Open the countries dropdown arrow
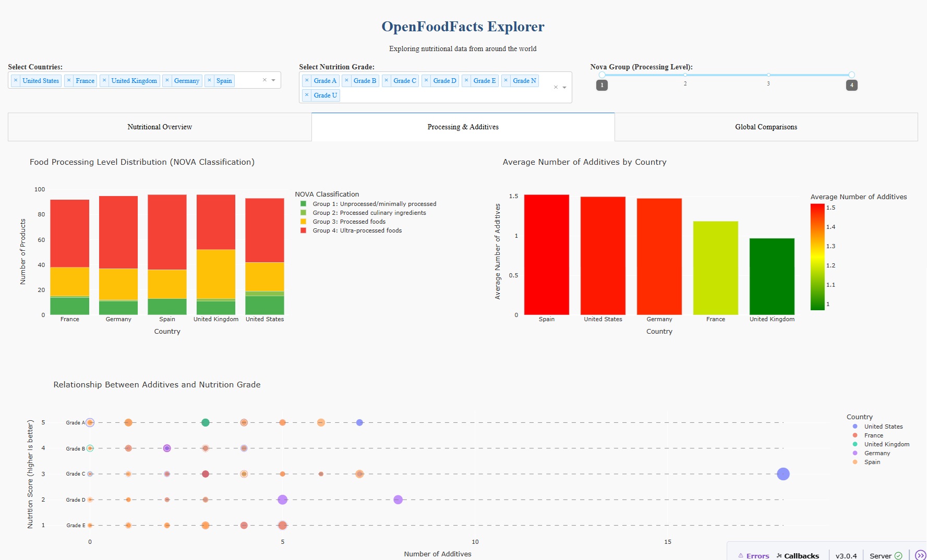The height and width of the screenshot is (560, 927). tap(273, 80)
